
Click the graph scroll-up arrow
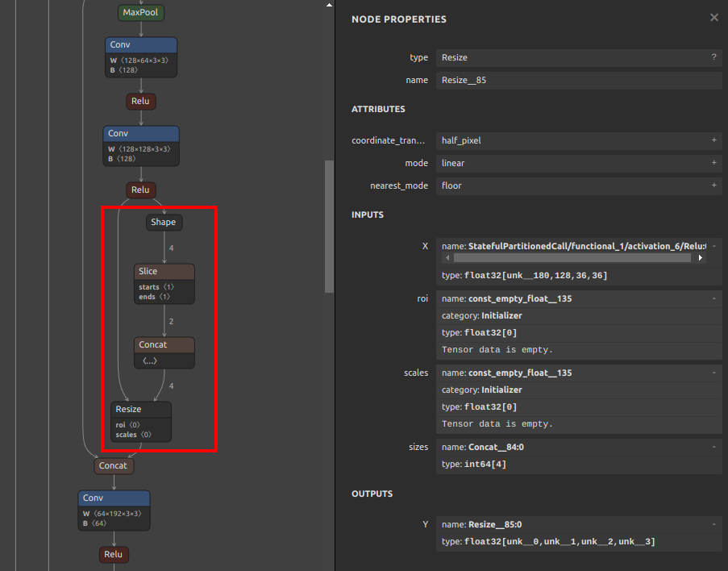[329, 5]
